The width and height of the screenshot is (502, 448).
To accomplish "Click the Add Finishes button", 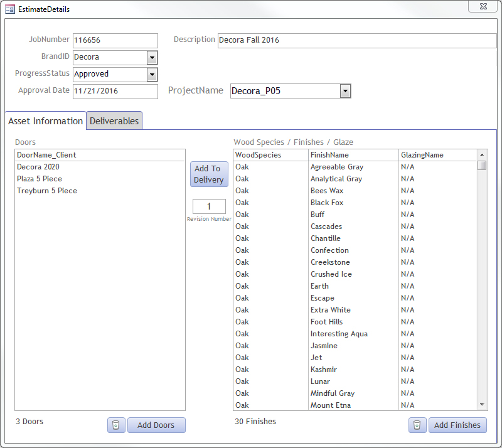I will (x=457, y=425).
